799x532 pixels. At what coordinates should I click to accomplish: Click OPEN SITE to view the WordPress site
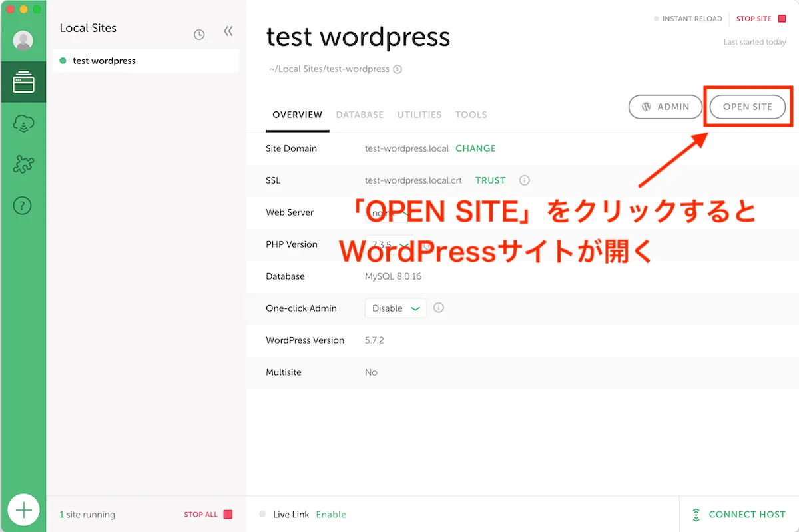[748, 107]
